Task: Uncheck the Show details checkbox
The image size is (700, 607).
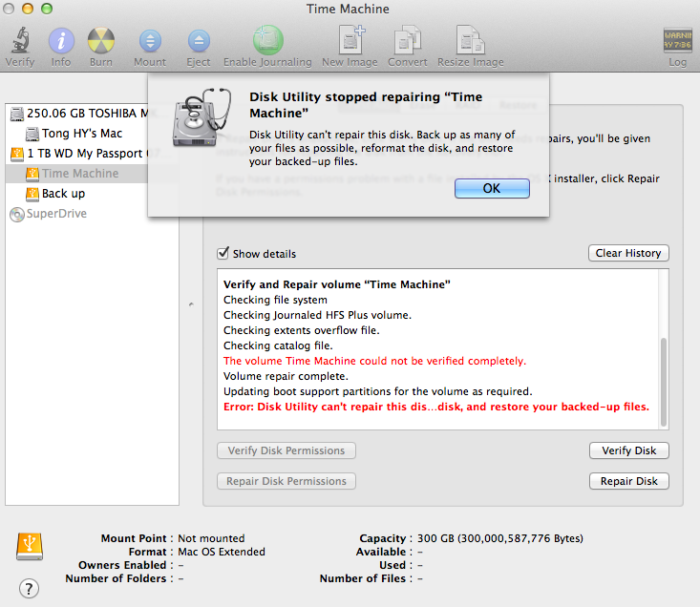Action: click(223, 253)
